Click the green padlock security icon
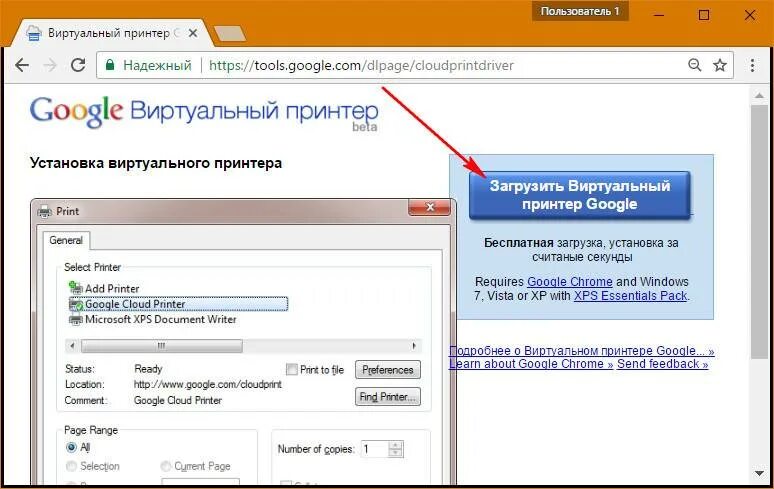The image size is (774, 489). point(110,65)
